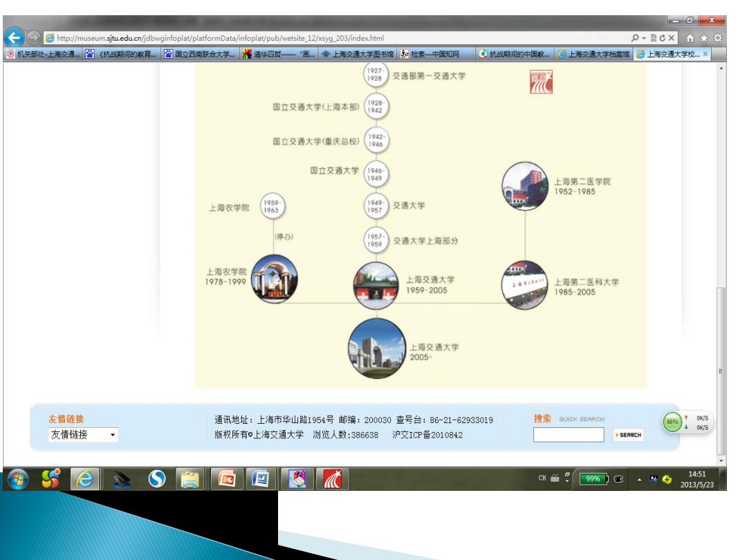This screenshot has height=560, width=747.
Task: Open File Explorer from taskbar
Action: click(190, 479)
